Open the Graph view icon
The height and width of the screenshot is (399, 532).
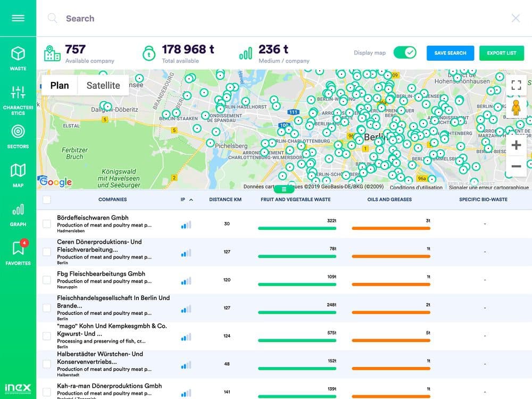tap(18, 213)
